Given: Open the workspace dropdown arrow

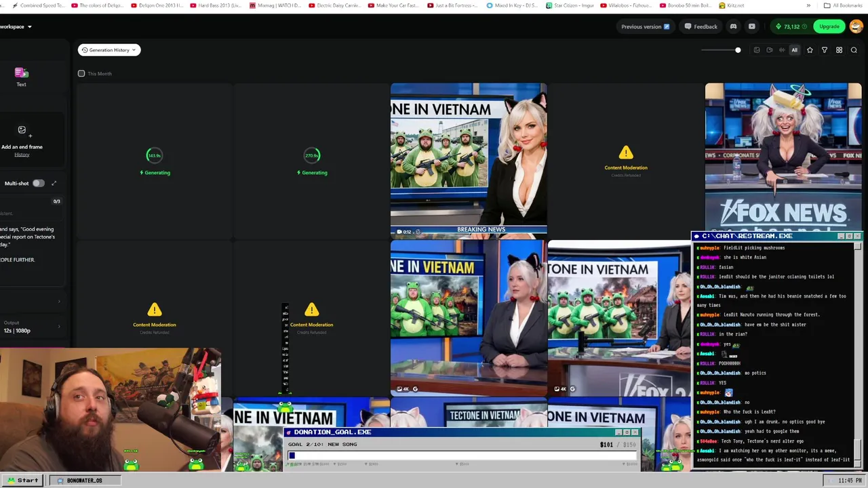Looking at the screenshot, I should coord(30,27).
